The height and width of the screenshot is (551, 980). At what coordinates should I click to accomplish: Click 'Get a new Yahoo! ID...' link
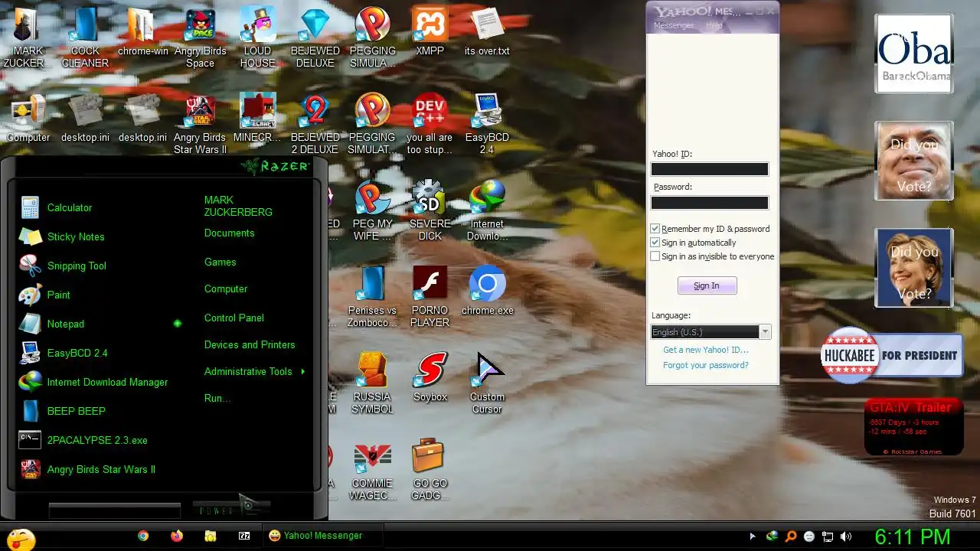(706, 350)
